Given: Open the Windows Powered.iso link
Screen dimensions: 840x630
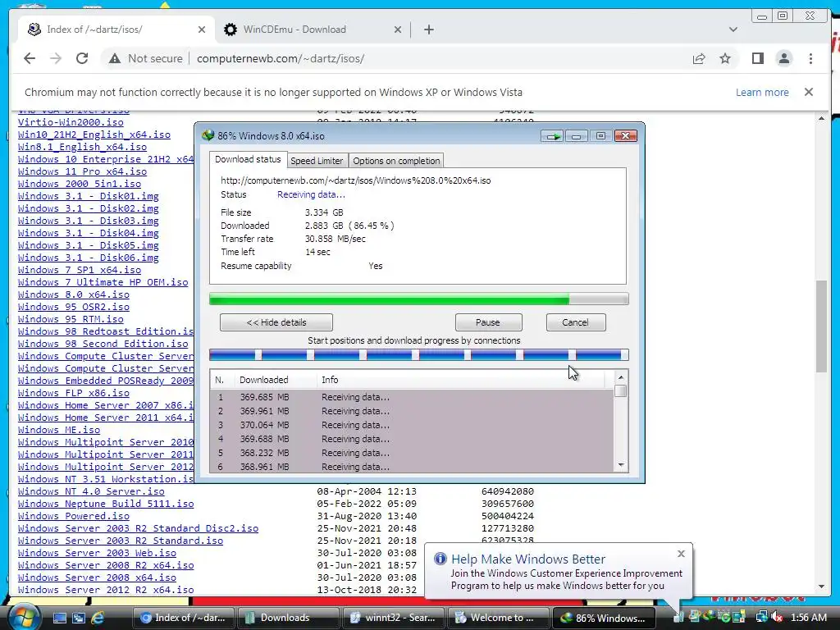Looking at the screenshot, I should pyautogui.click(x=73, y=516).
